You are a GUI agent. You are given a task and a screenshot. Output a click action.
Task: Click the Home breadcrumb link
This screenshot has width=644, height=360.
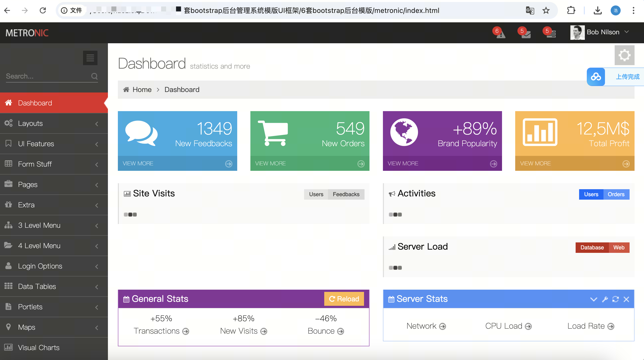tap(142, 90)
